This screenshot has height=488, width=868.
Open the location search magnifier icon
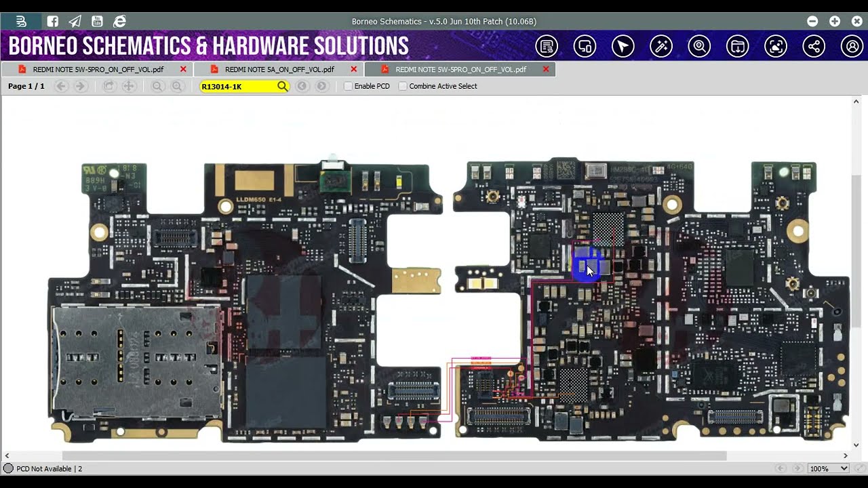(699, 46)
